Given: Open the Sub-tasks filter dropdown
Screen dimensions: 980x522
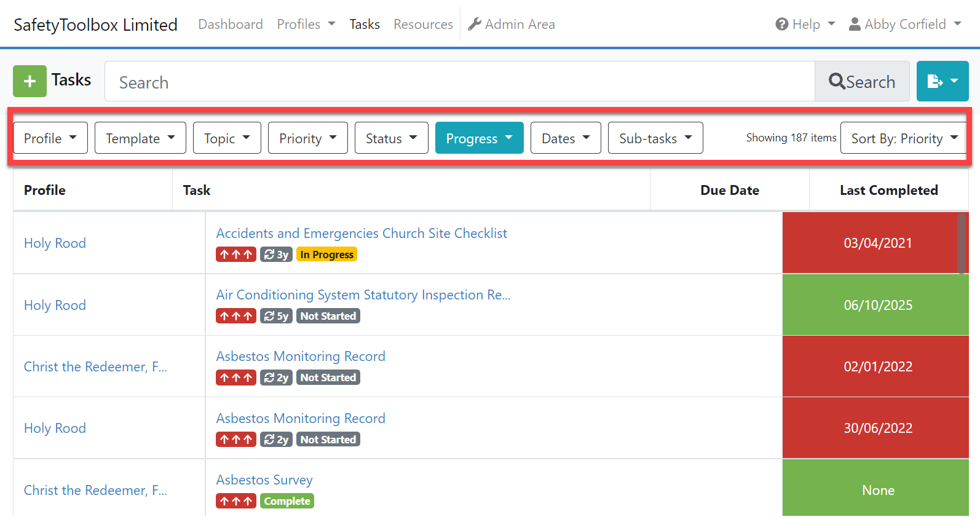Looking at the screenshot, I should tap(655, 138).
